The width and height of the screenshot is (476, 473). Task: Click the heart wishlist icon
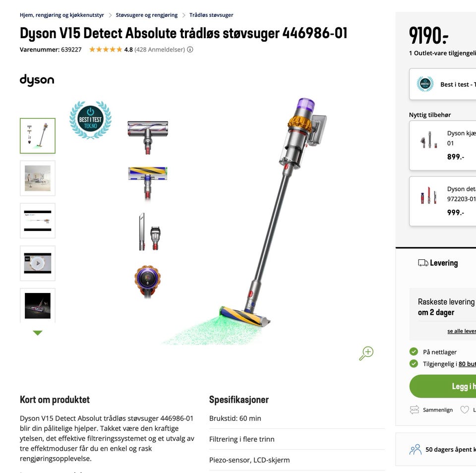465,410
